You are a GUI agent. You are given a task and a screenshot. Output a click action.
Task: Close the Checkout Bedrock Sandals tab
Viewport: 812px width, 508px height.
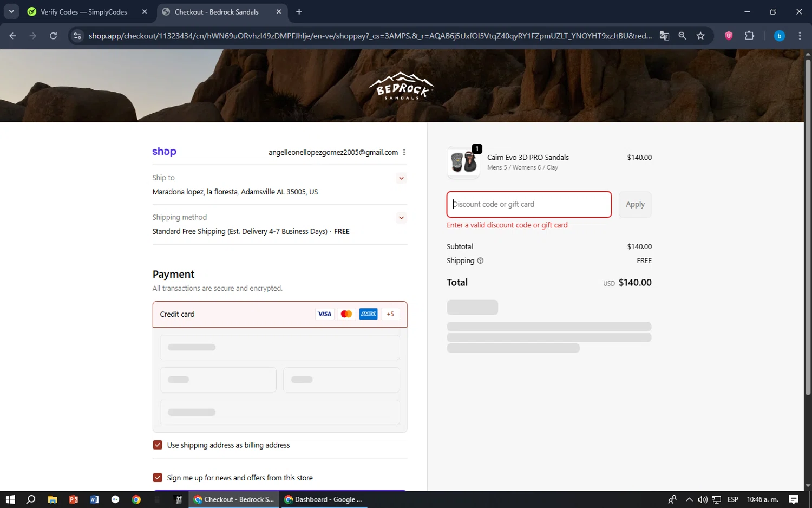coord(279,11)
